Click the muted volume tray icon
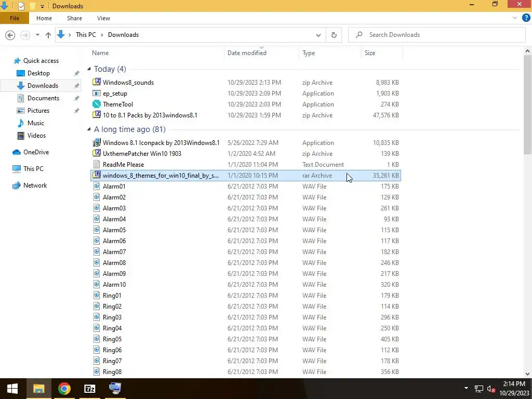This screenshot has width=532, height=399. point(491,389)
